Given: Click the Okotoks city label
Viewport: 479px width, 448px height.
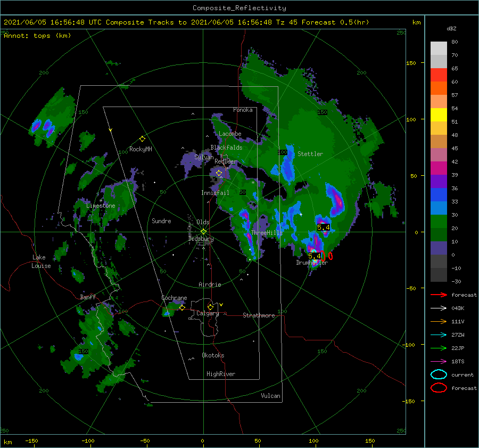Looking at the screenshot, I should 213,355.
